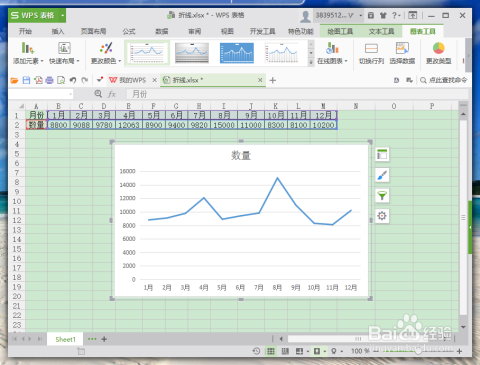
Task: Click the Chart Elements button beside chart
Action: click(382, 154)
